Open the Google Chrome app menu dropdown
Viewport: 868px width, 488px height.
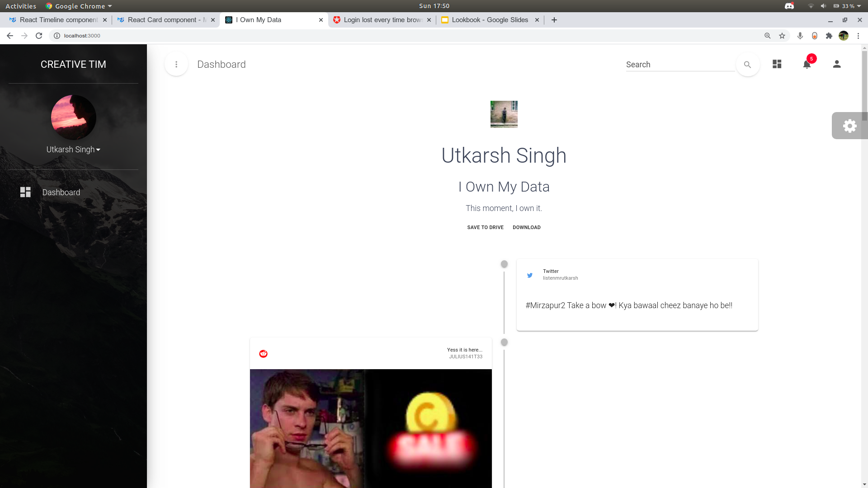point(79,6)
